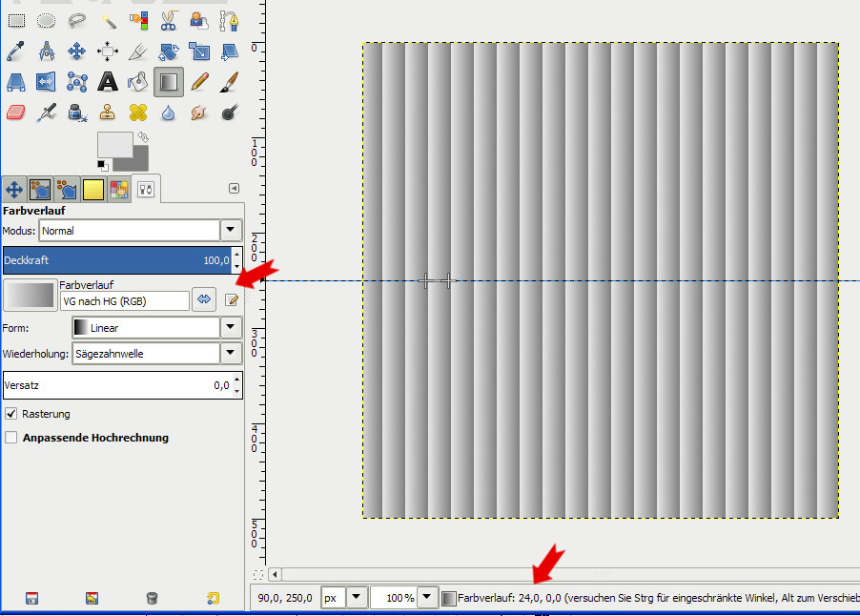Click the Versatz offset field
This screenshot has width=860, height=616.
pos(117,385)
